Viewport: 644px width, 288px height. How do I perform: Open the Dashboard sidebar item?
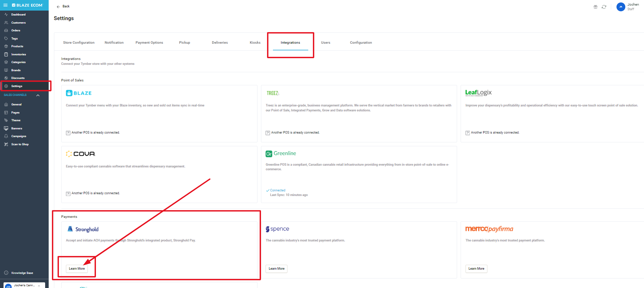[18, 14]
